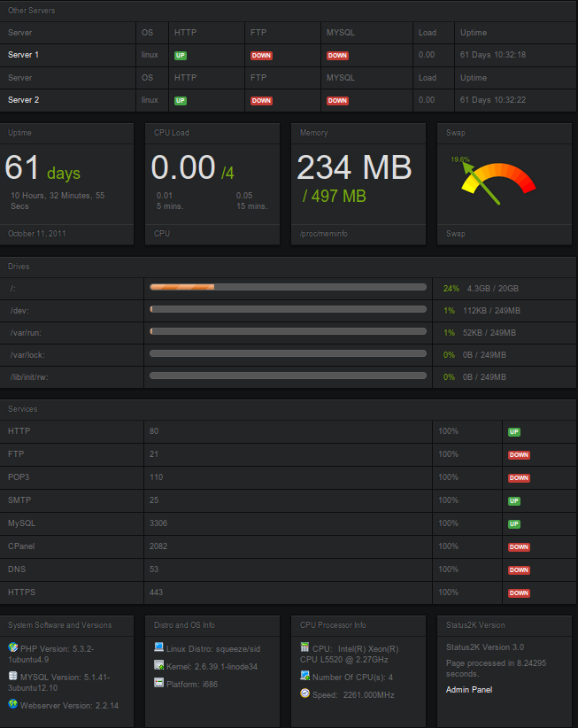Screen dimensions: 578x728
Task: Click the Number Of CPU(s) icon
Action: [x=305, y=676]
